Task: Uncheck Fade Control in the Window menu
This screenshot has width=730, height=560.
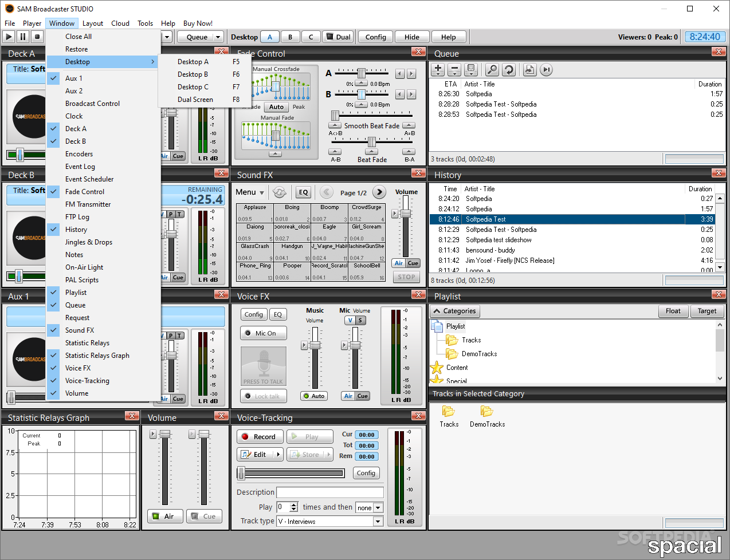Action: tap(85, 192)
